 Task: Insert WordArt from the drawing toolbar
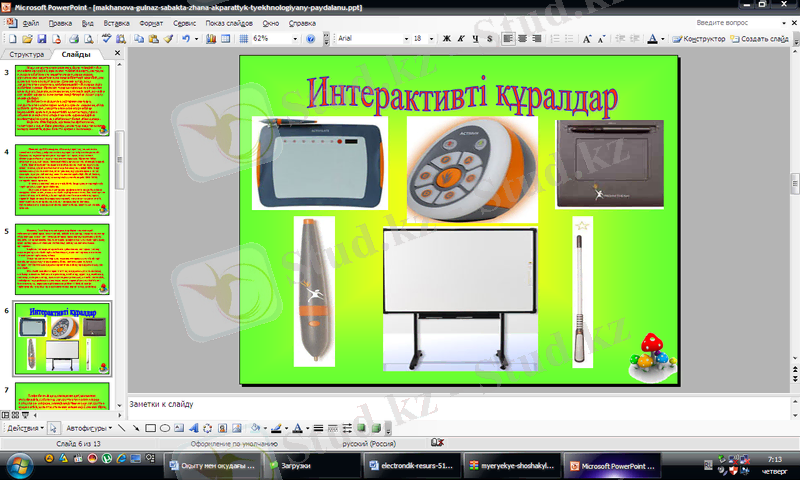[x=194, y=428]
